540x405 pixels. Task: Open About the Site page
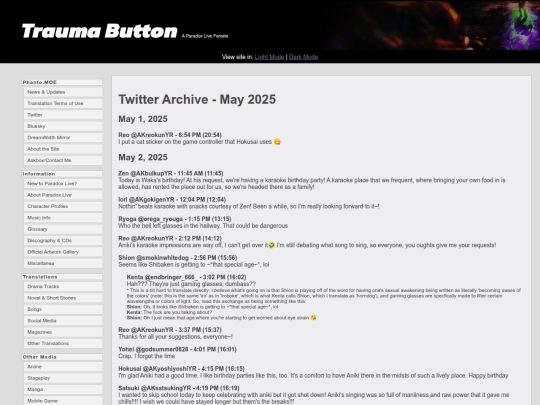pos(63,149)
